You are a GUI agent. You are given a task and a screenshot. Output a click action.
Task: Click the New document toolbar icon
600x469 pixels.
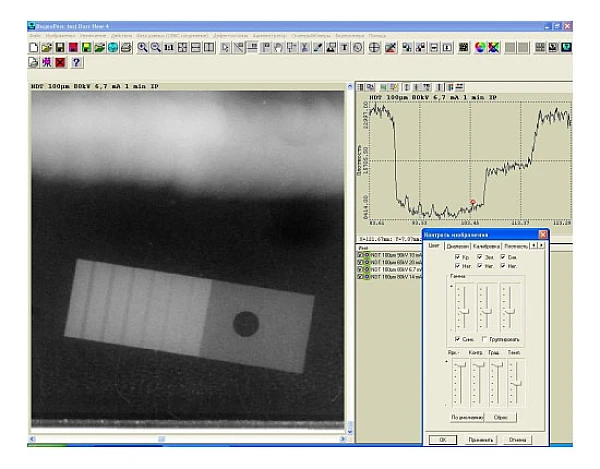35,47
